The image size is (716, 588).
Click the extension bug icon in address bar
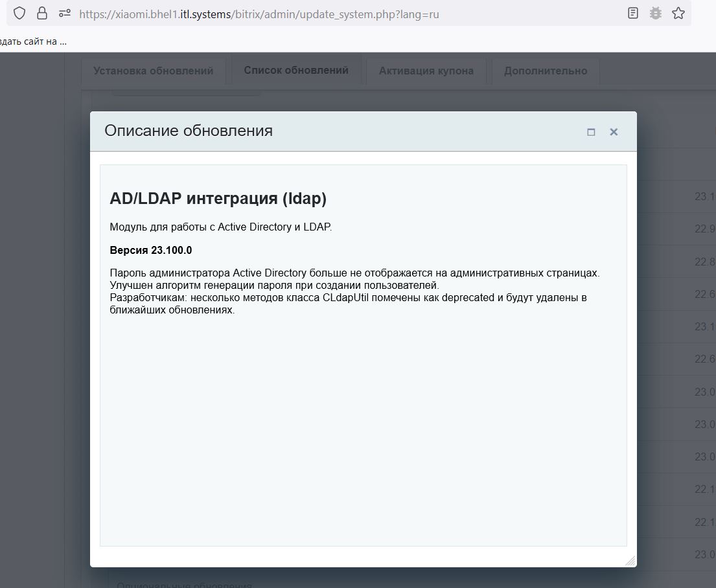coord(656,13)
